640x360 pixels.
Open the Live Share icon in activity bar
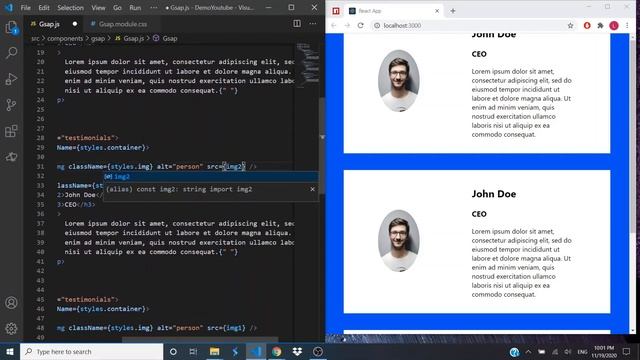pos(11,157)
